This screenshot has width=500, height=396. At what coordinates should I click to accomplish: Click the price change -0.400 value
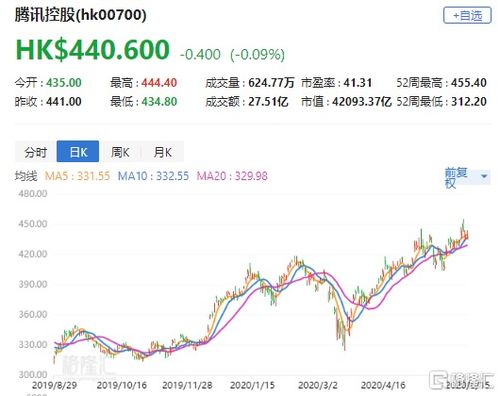(x=200, y=54)
